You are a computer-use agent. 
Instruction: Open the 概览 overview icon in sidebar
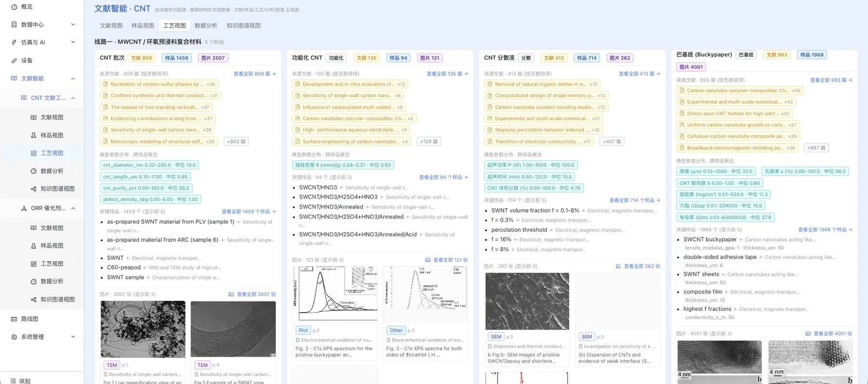[14, 7]
